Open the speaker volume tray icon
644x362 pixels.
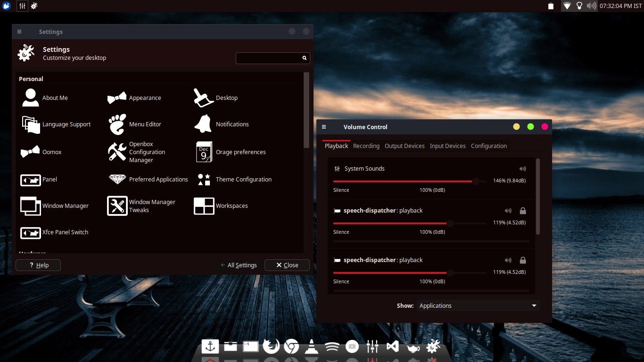[x=591, y=6]
